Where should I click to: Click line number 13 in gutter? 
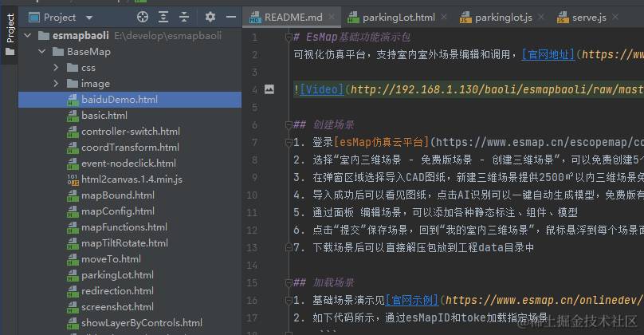click(252, 247)
